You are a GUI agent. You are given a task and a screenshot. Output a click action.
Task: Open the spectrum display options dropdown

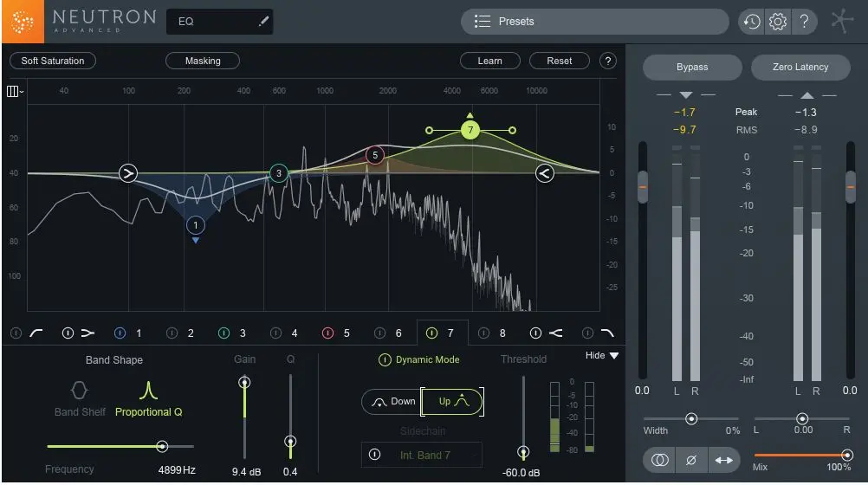pos(15,91)
